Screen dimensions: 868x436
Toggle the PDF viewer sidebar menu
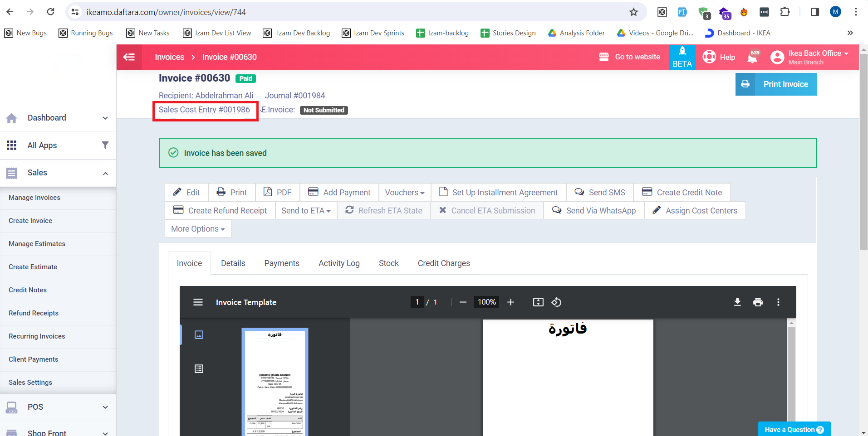pos(198,302)
